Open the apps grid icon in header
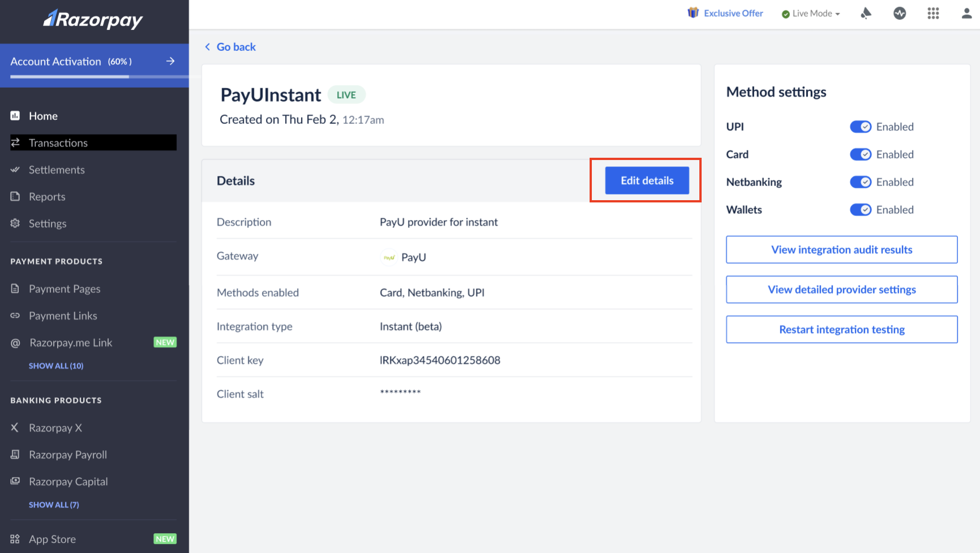Screen dimensions: 980x553 click(934, 13)
